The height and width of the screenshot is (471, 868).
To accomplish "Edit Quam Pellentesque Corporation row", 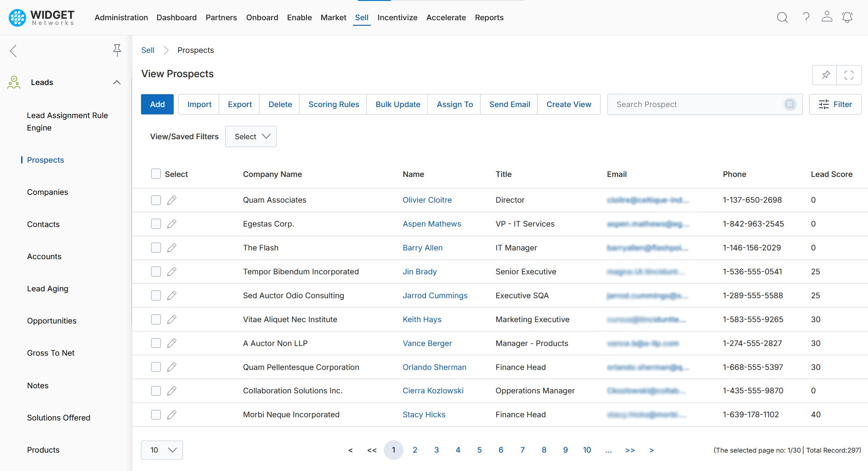I will (172, 367).
